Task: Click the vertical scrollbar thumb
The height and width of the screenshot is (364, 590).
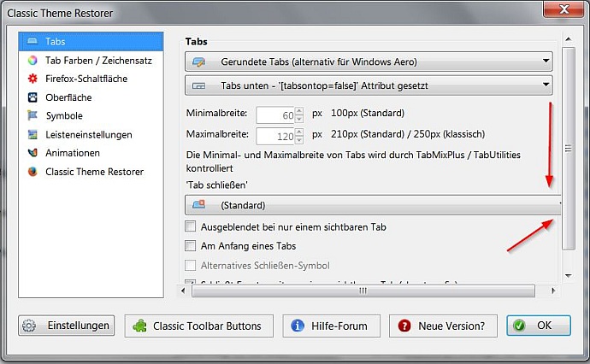Action: (568, 149)
